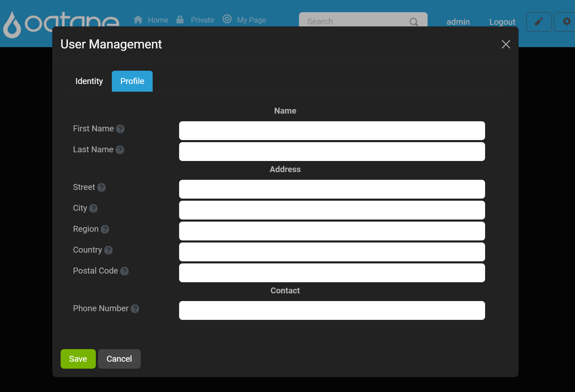Log out using the Logout link

pyautogui.click(x=502, y=22)
